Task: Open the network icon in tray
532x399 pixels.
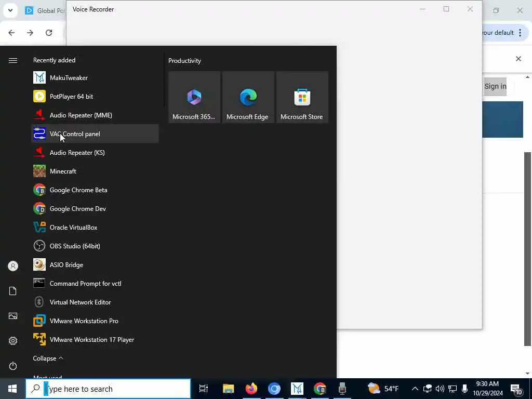Action: (x=453, y=389)
